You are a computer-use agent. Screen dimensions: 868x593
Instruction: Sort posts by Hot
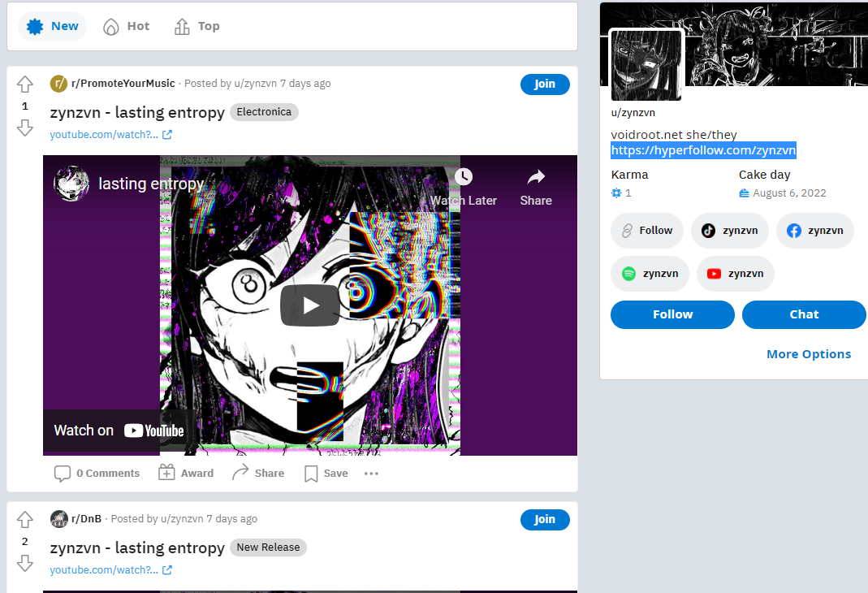[x=127, y=26]
